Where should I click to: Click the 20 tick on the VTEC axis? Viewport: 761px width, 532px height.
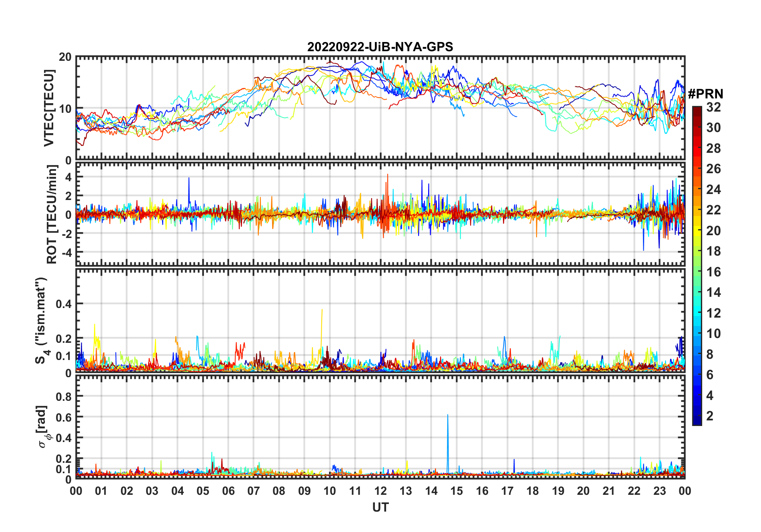[x=65, y=57]
